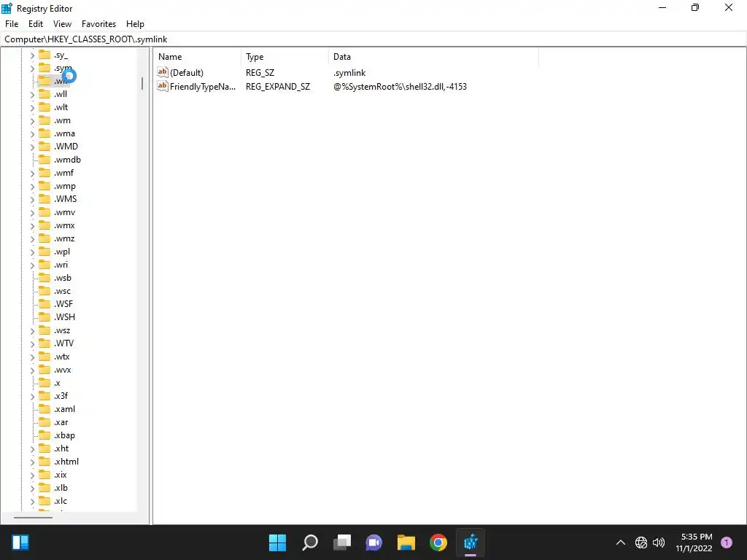
Task: Select the .xlb key label
Action: point(61,488)
